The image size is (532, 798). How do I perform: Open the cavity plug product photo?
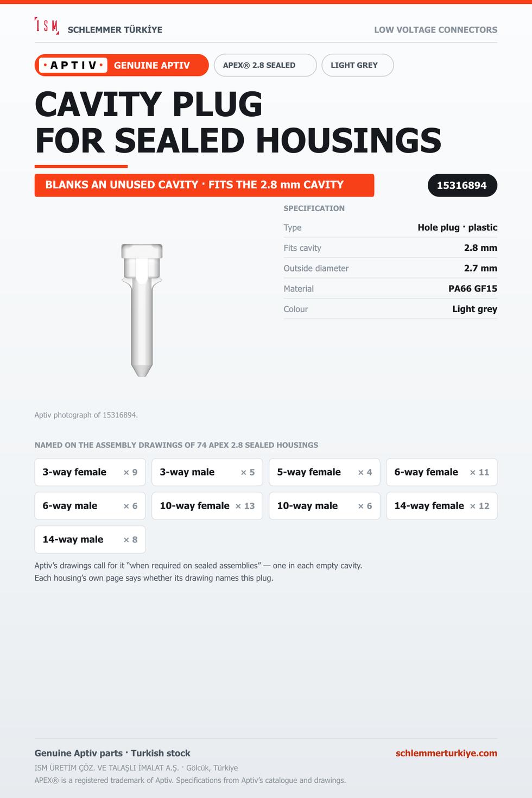(142, 310)
